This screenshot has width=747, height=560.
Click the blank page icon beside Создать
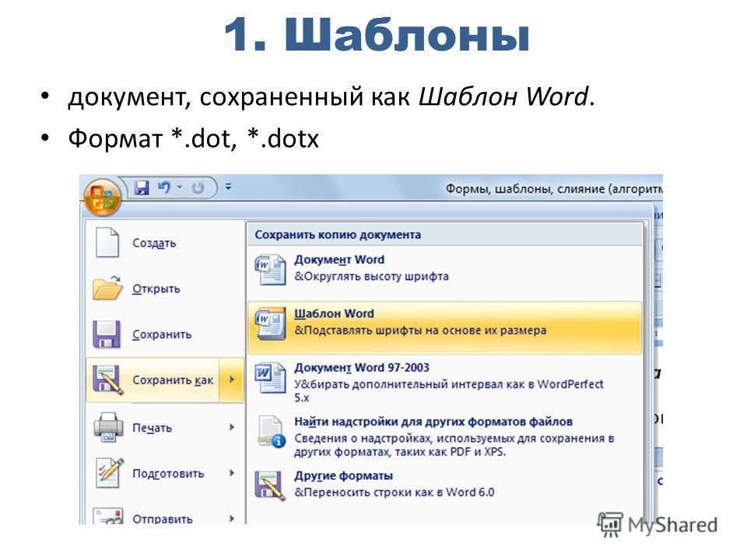click(107, 243)
